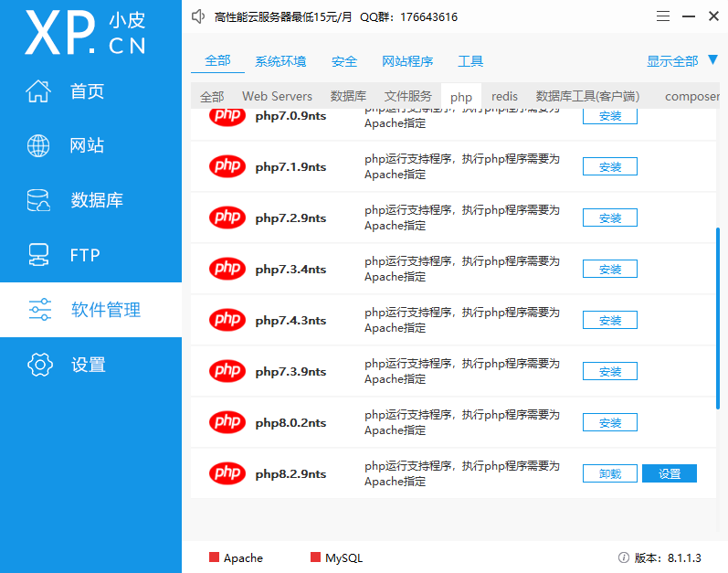
Task: Click the red Apache status indicator
Action: tap(215, 557)
